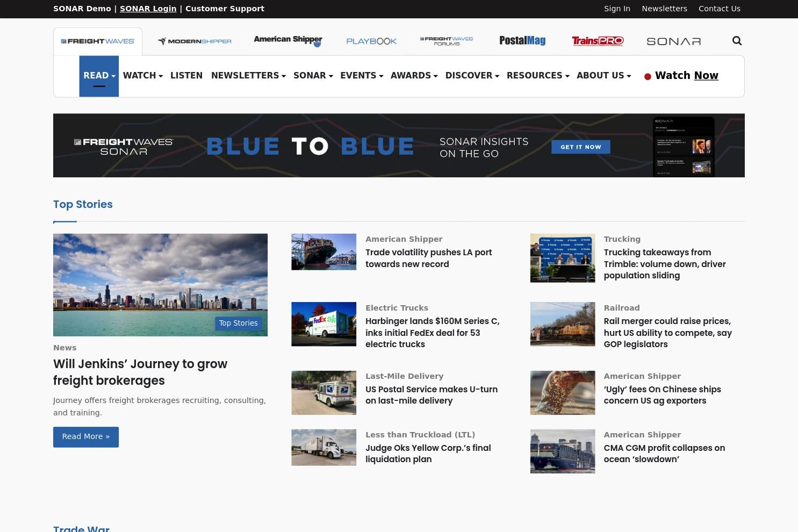Open 'Judge Oks Yellow Corp.'s final liquidation plan'
The height and width of the screenshot is (532, 798).
[428, 454]
